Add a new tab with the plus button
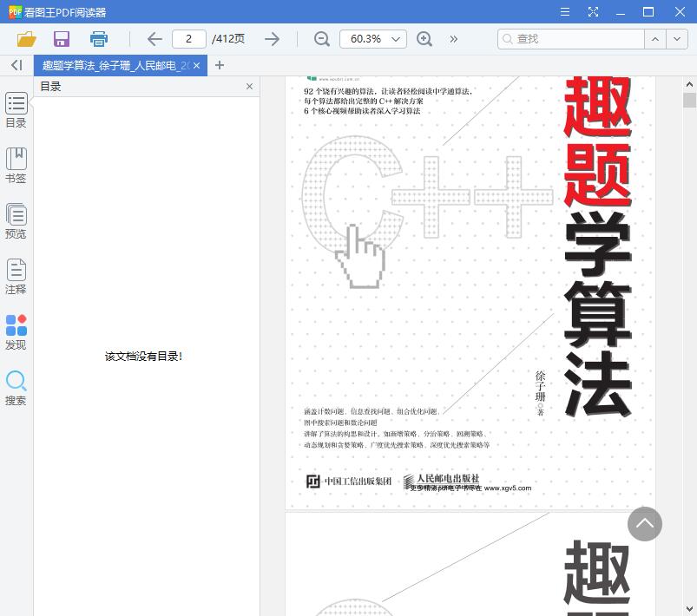This screenshot has height=616, width=697. 219,65
